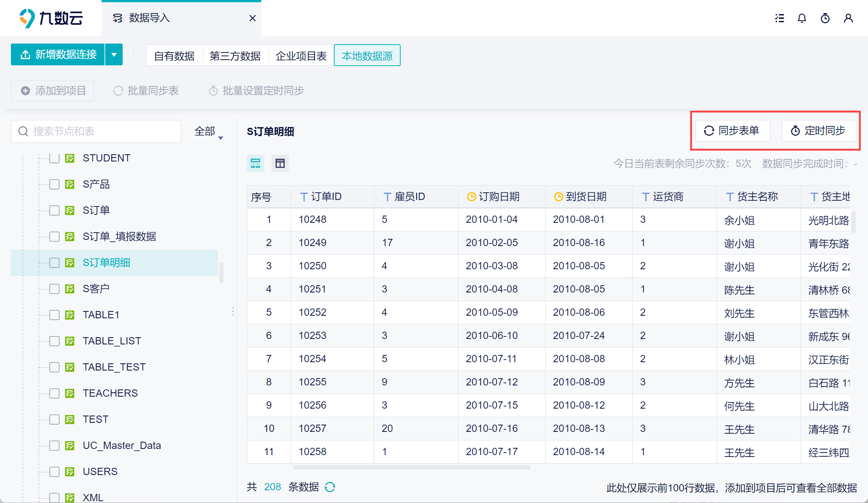Viewport: 868px width, 503px height.
Task: Expand the 新增数据连接 dropdown arrow
Action: coord(114,55)
